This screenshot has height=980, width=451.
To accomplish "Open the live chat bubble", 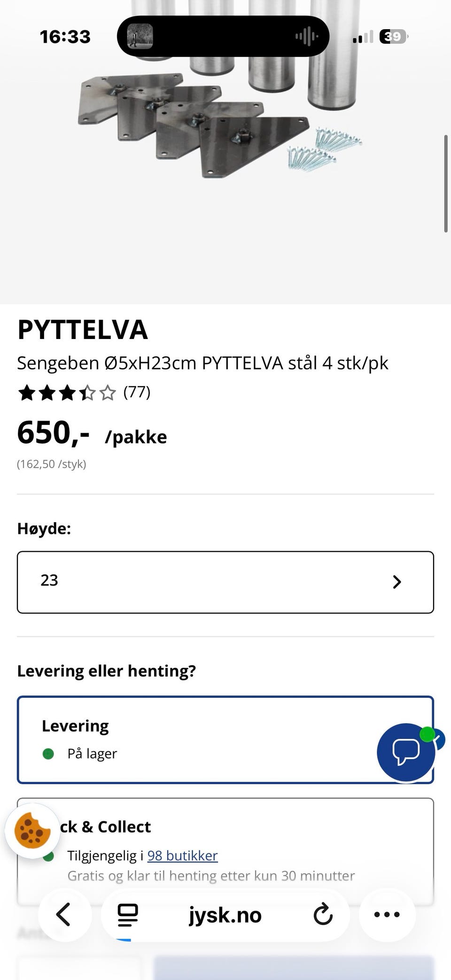I will point(406,752).
